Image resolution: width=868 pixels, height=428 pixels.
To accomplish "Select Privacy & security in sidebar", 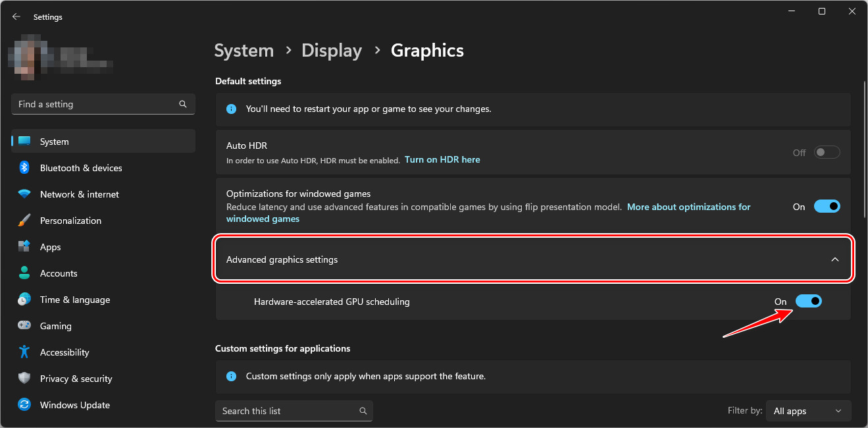I will pos(76,379).
